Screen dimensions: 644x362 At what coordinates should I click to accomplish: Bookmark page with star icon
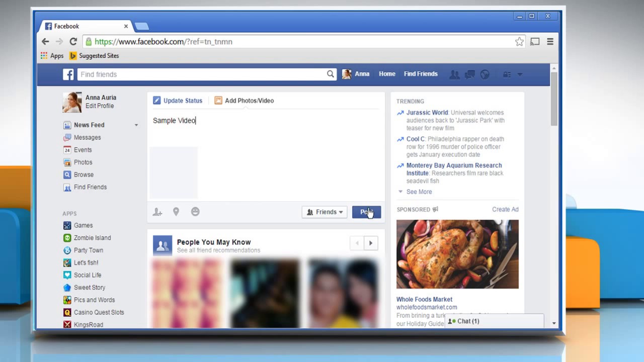click(519, 42)
